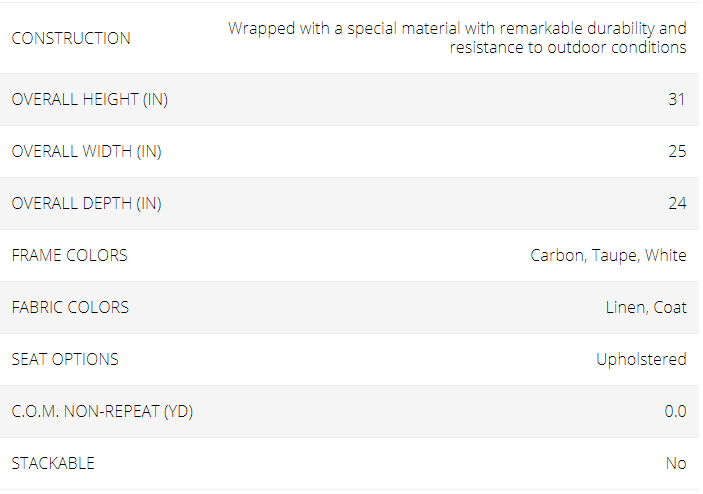This screenshot has height=494, width=703.
Task: Click the C.O.M. NON-REPEAT (YD) label
Action: pyautogui.click(x=102, y=412)
